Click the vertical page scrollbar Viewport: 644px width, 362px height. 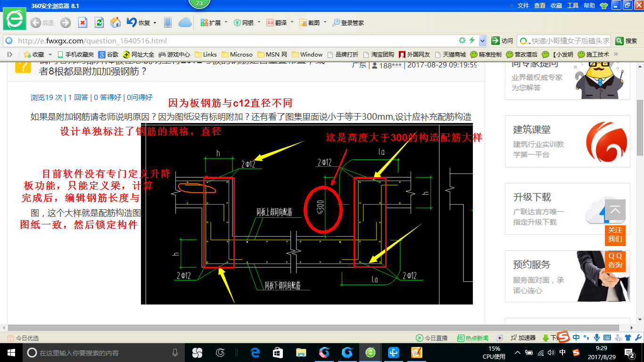click(x=640, y=127)
